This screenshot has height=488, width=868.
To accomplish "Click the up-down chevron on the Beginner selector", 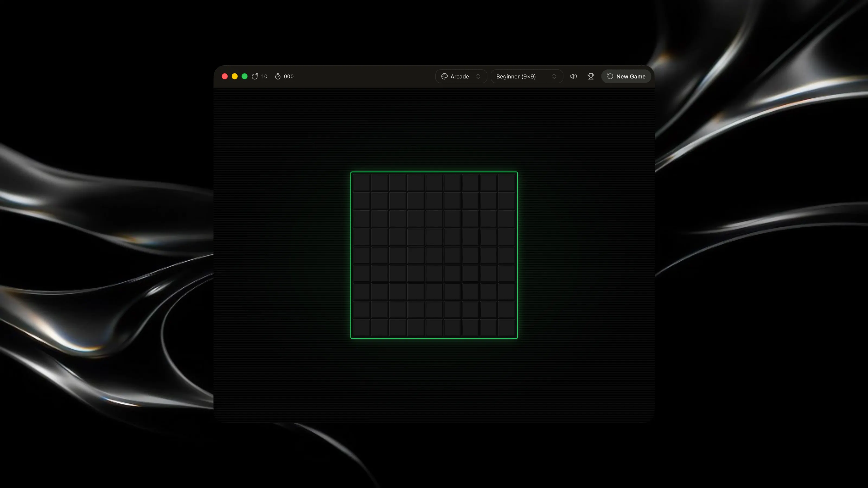I will click(554, 76).
